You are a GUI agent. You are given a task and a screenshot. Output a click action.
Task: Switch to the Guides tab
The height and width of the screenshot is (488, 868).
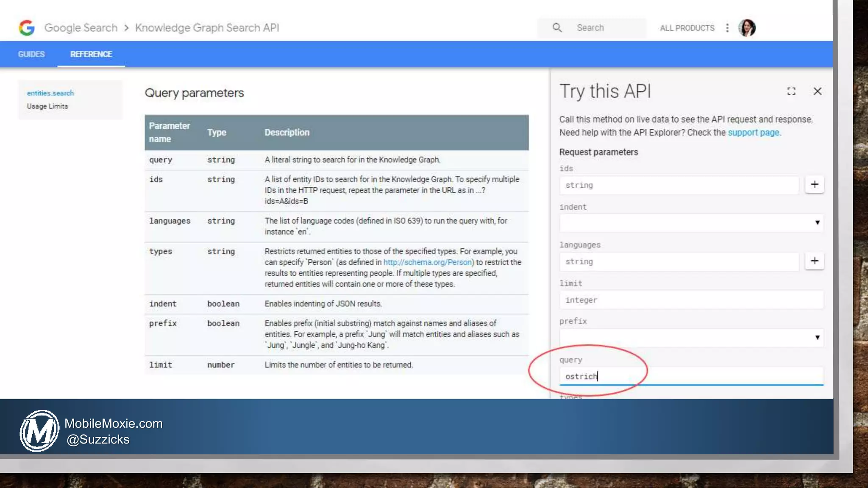[31, 54]
